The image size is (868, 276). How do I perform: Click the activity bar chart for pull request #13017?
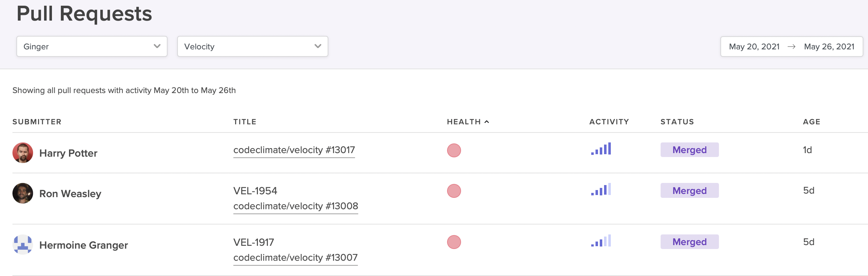click(601, 150)
